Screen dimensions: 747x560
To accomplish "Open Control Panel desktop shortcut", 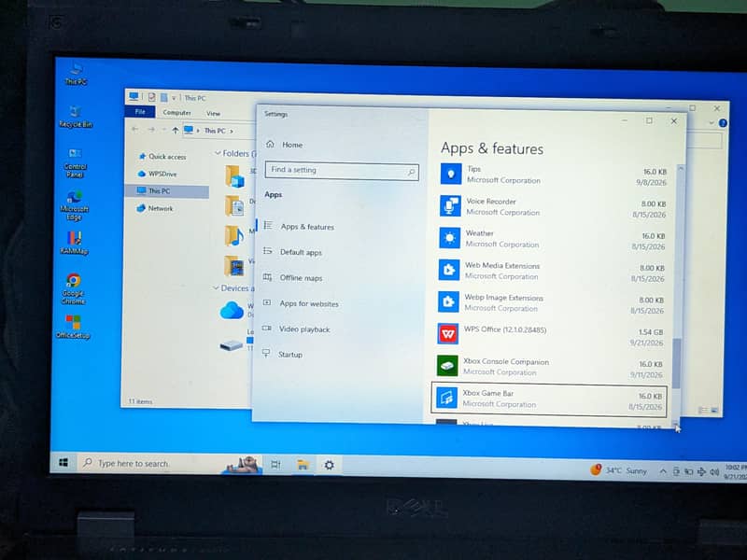I will pos(75,162).
